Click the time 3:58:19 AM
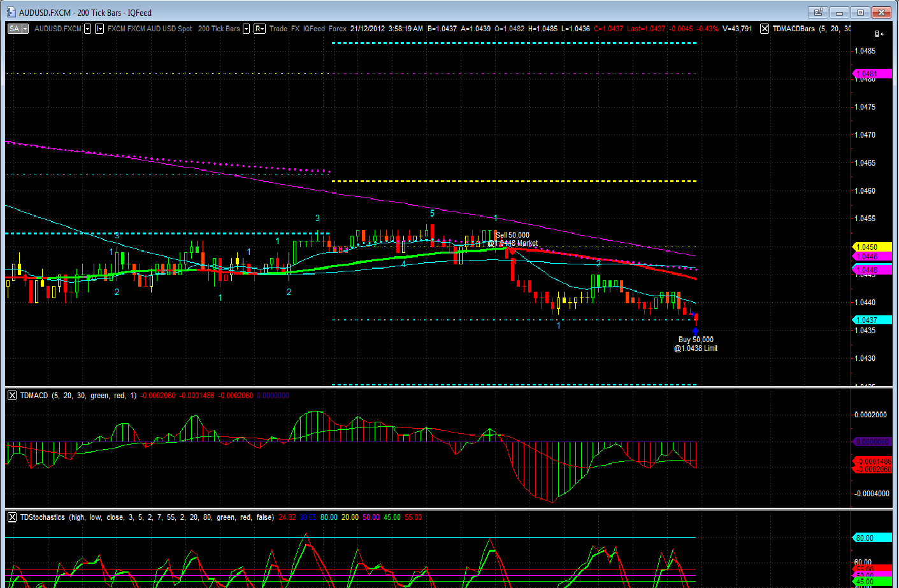The image size is (899, 588). point(406,29)
